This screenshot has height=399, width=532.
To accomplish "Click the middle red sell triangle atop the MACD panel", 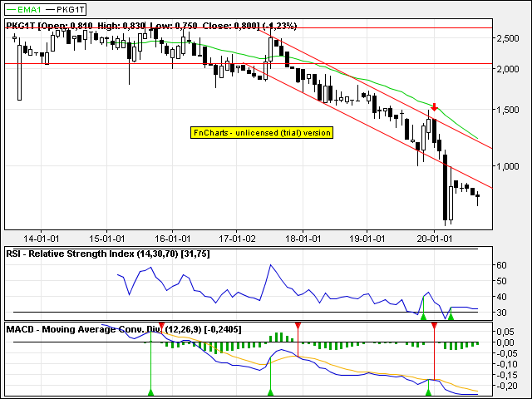I will 298,326.
